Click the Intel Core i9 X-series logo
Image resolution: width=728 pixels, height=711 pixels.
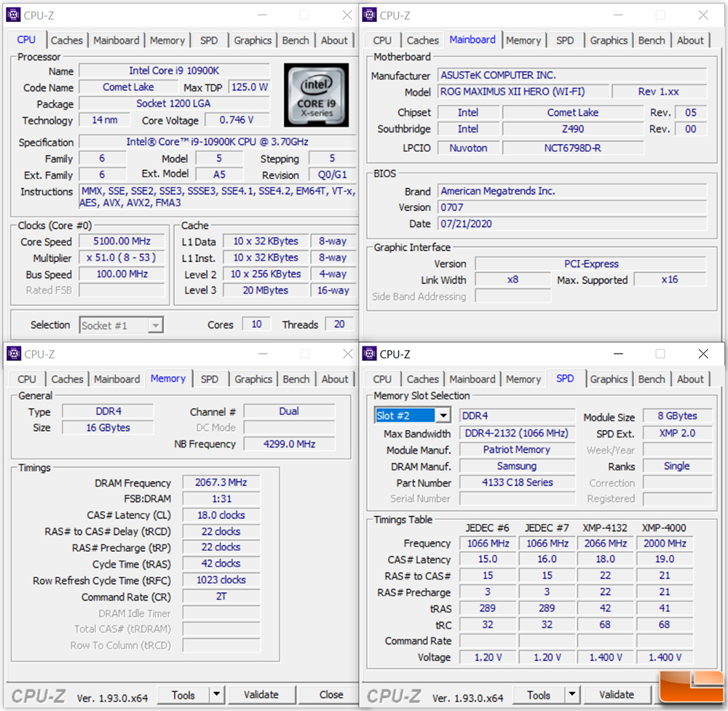coord(316,95)
